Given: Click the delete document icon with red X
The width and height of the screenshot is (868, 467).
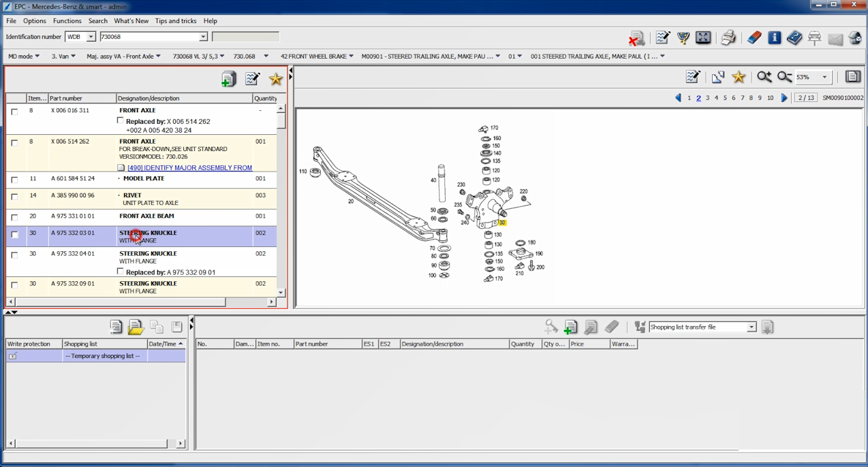Looking at the screenshot, I should [636, 38].
